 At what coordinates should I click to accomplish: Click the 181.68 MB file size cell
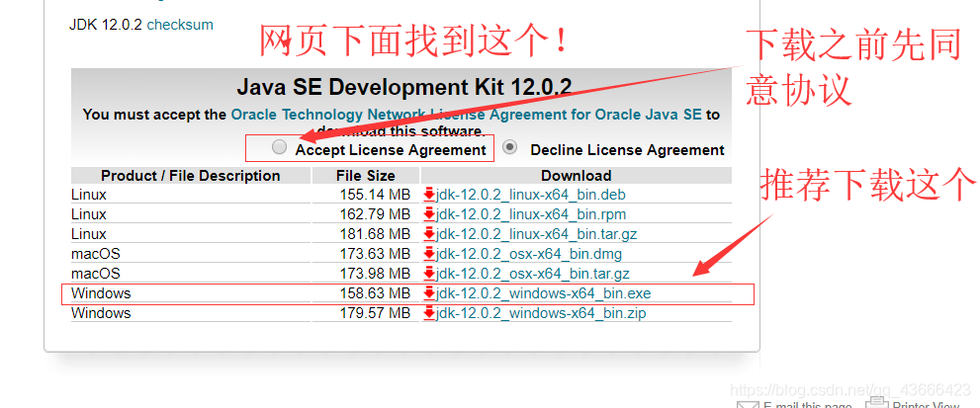point(366,234)
